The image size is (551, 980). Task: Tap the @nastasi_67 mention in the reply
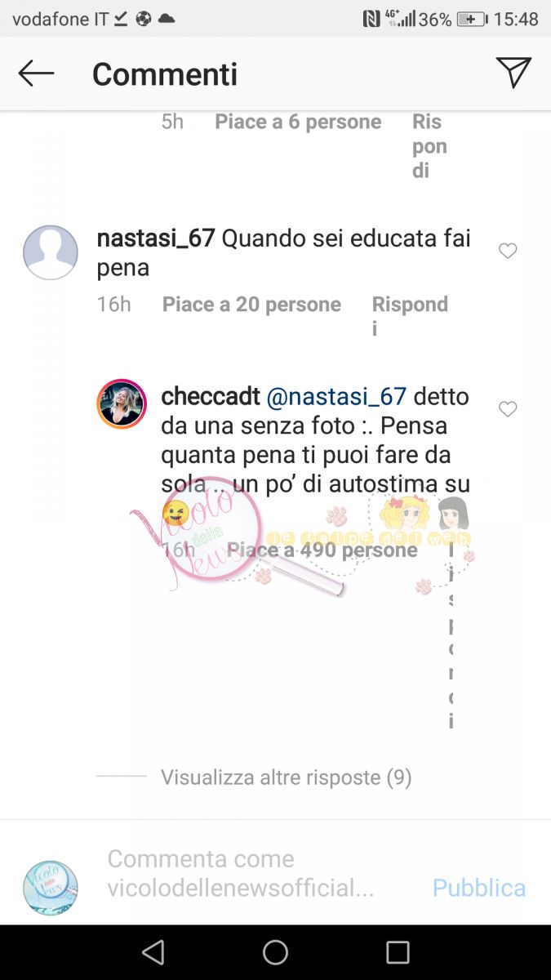[x=336, y=397]
